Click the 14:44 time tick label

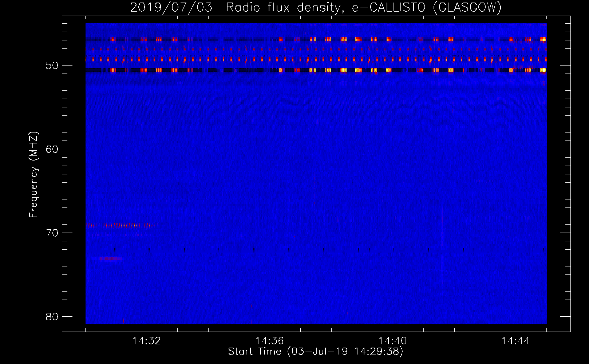516,341
